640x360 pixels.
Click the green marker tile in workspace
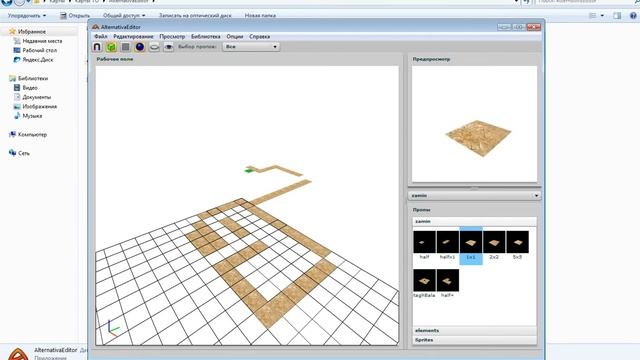(x=249, y=171)
